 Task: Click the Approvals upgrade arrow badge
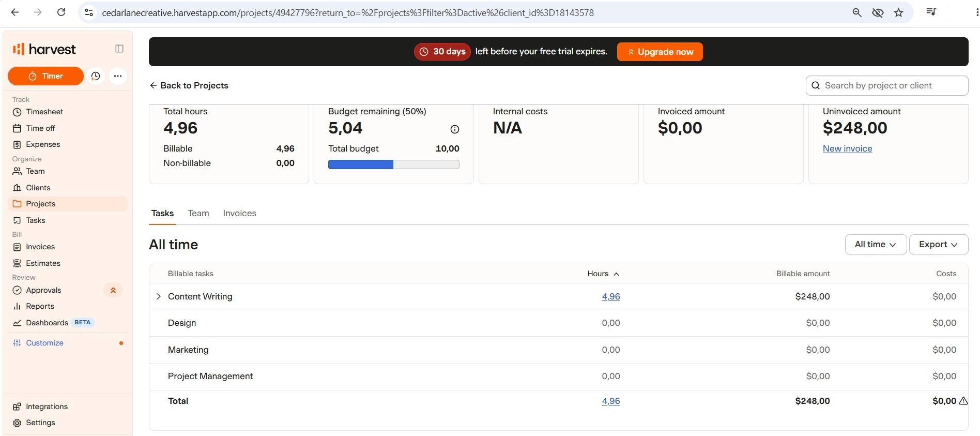[113, 290]
